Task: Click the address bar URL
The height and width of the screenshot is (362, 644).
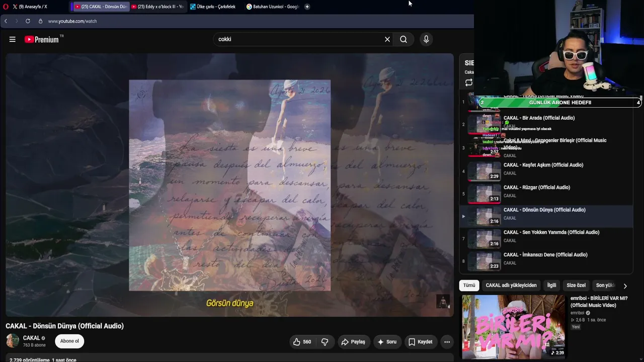Action: pos(72,21)
